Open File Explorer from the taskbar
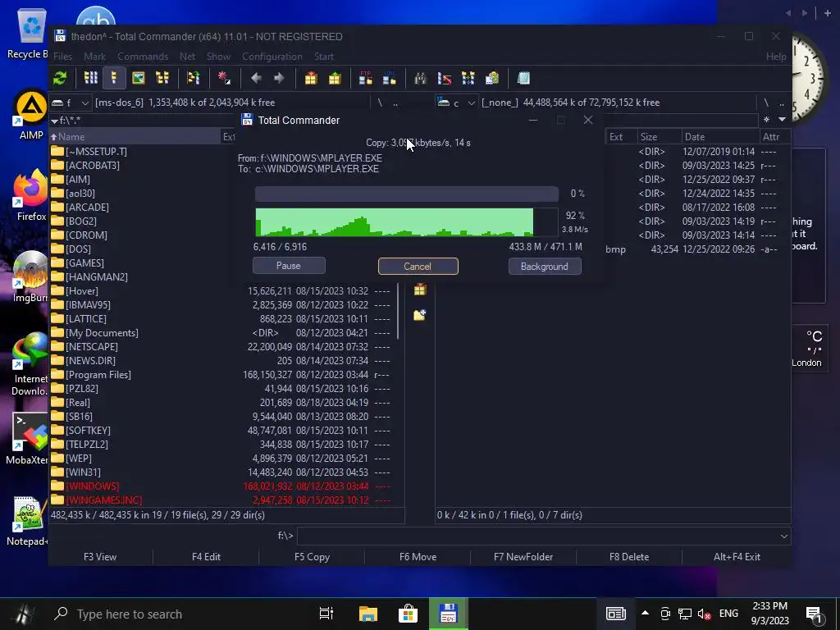This screenshot has height=630, width=840. tap(368, 614)
